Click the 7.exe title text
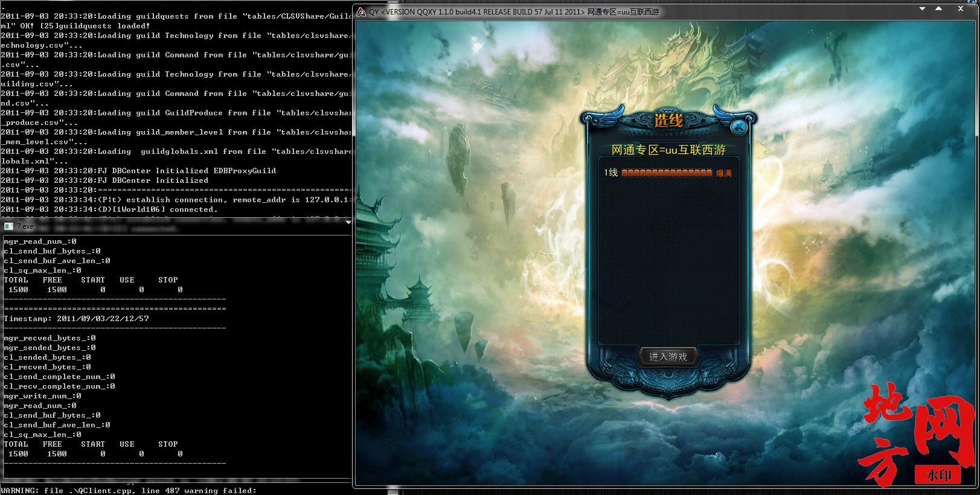This screenshot has height=495, width=980. (x=25, y=226)
